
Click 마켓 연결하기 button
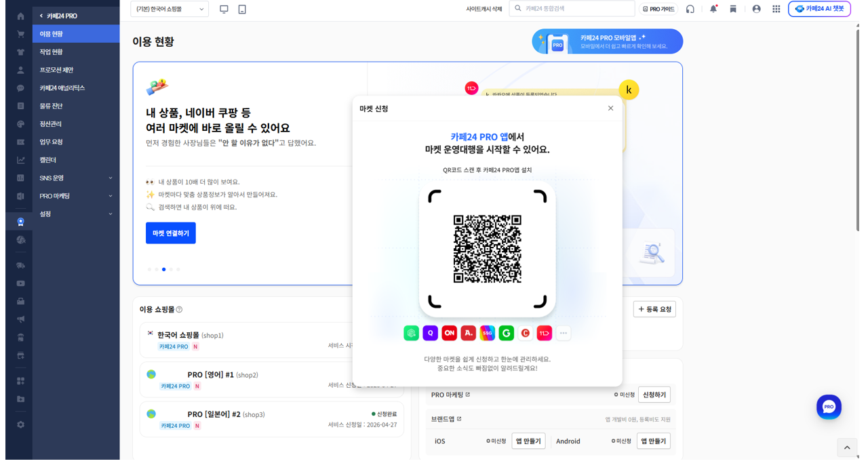[x=171, y=233]
